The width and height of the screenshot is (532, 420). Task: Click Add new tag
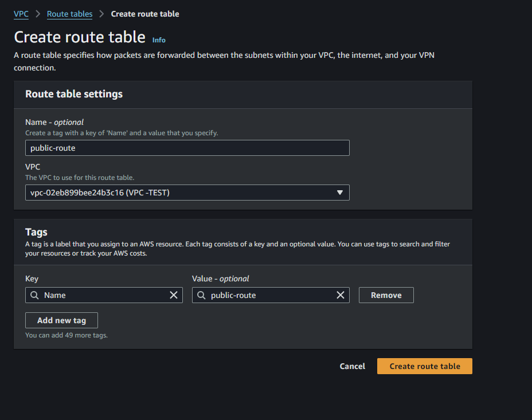point(61,320)
